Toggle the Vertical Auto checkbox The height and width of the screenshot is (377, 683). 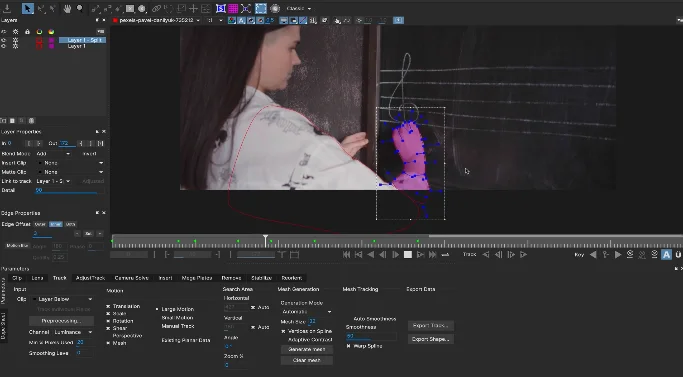253,327
